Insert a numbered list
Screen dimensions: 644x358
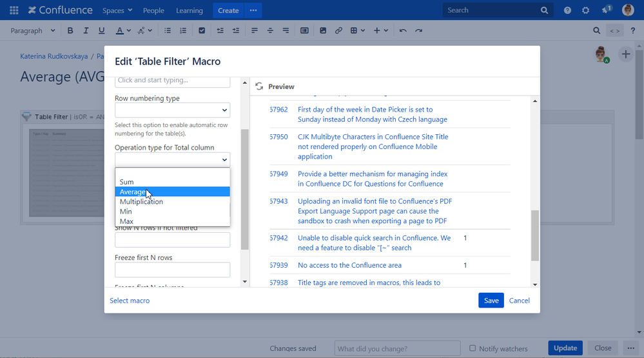183,30
